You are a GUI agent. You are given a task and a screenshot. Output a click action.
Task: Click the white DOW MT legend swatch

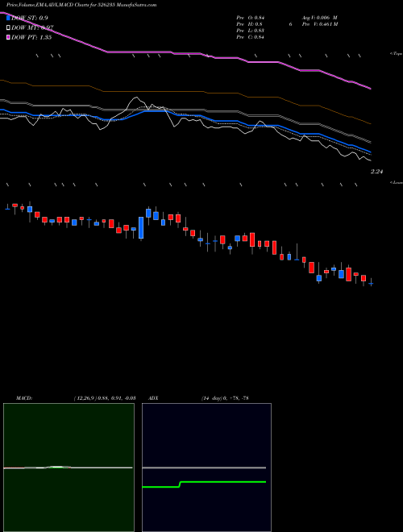pos(9,27)
